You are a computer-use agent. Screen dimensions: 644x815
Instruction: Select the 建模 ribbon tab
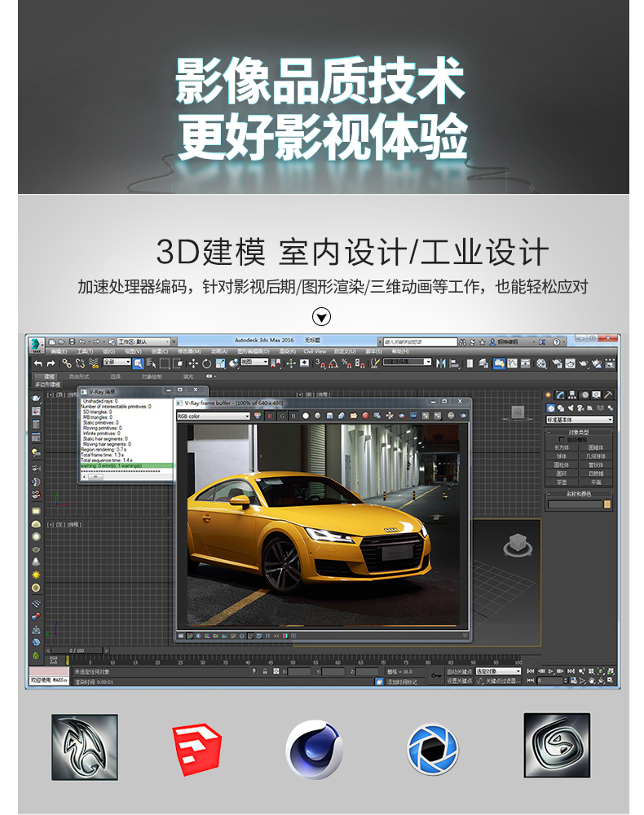49,377
